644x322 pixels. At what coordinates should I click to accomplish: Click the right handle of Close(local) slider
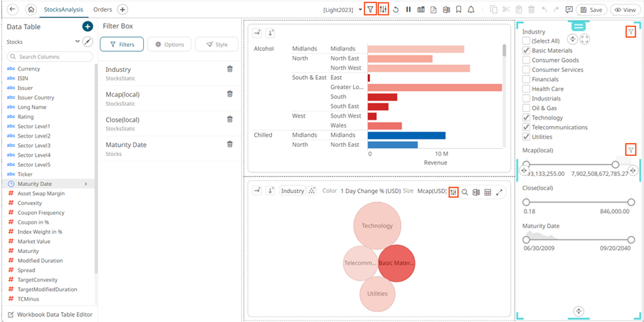630,202
